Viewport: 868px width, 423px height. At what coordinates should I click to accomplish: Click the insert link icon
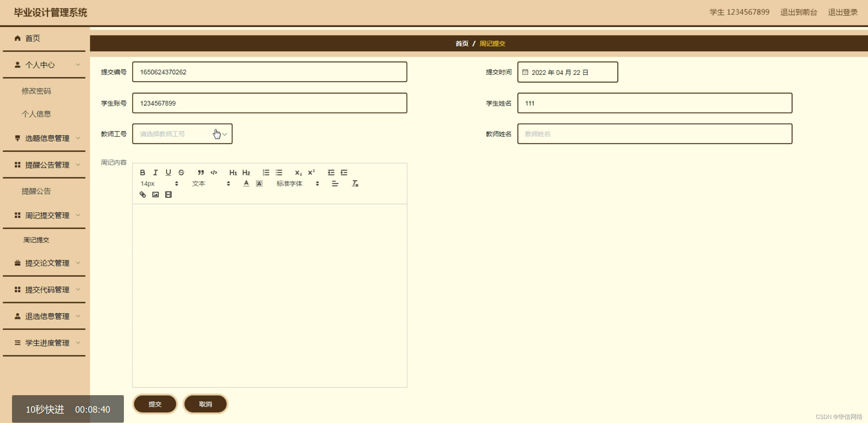[142, 194]
